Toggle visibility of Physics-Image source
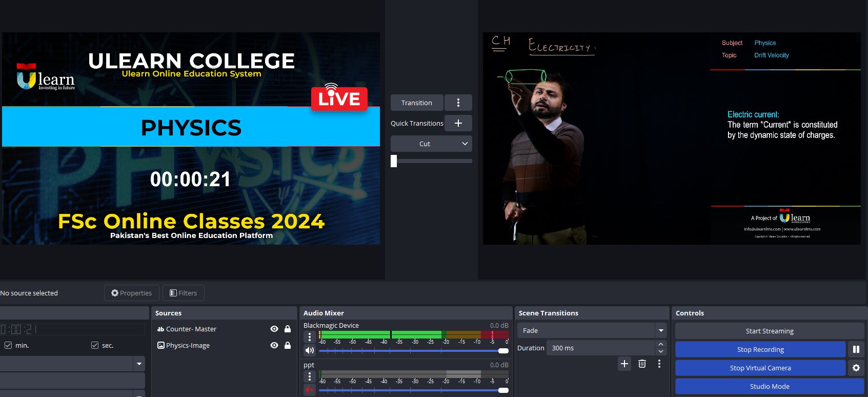 274,345
